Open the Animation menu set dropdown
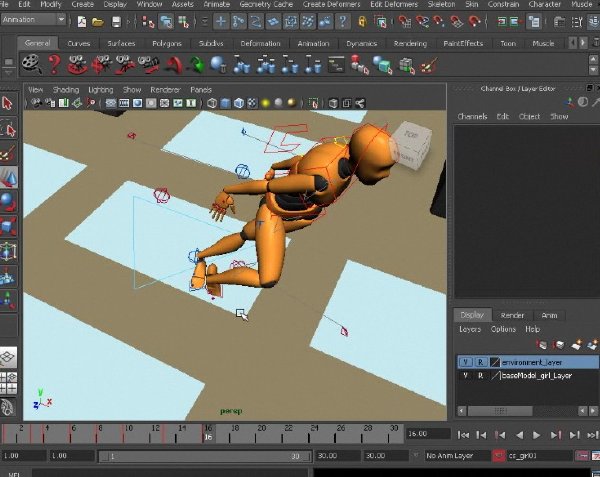600x477 pixels. pos(34,20)
